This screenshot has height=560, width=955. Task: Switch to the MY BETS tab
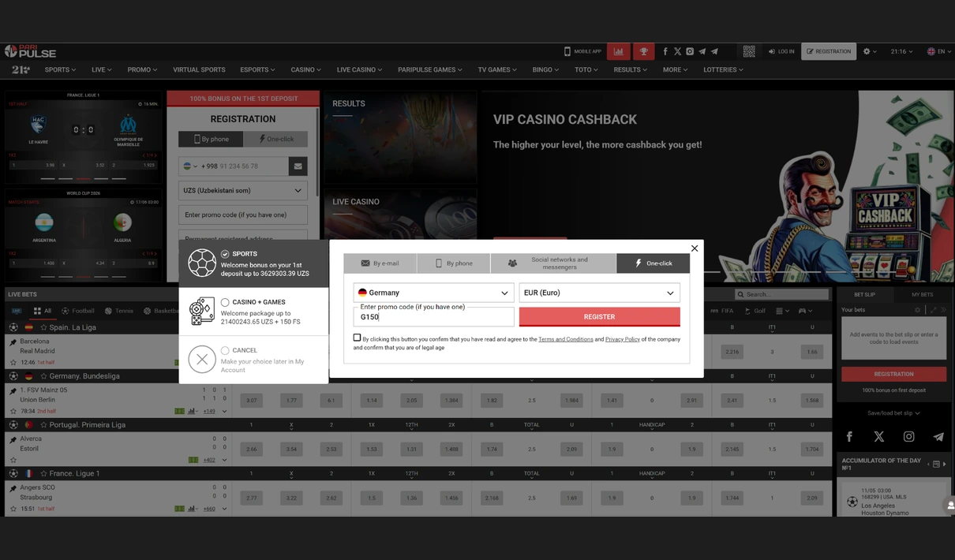click(922, 294)
